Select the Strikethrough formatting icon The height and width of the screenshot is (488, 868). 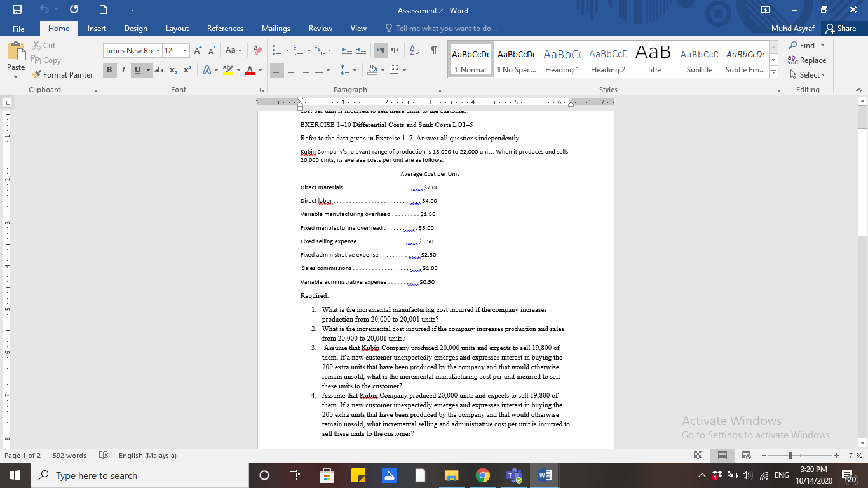[159, 71]
